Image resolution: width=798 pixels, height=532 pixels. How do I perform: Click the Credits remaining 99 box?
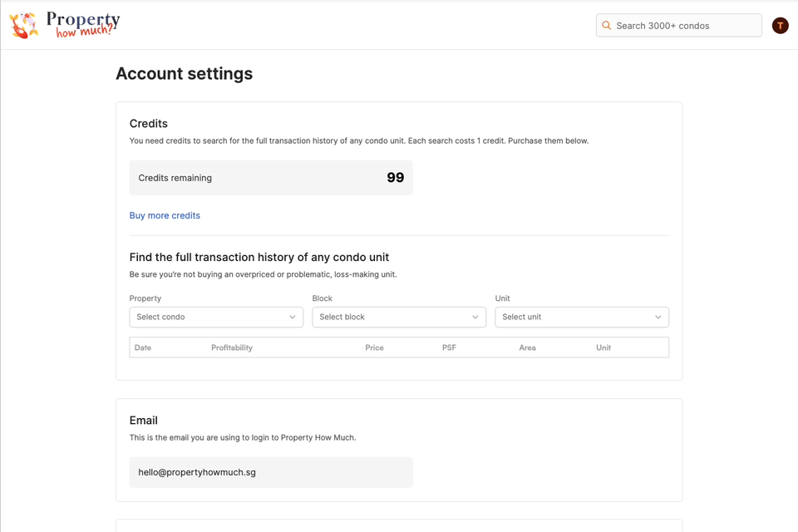(x=271, y=178)
